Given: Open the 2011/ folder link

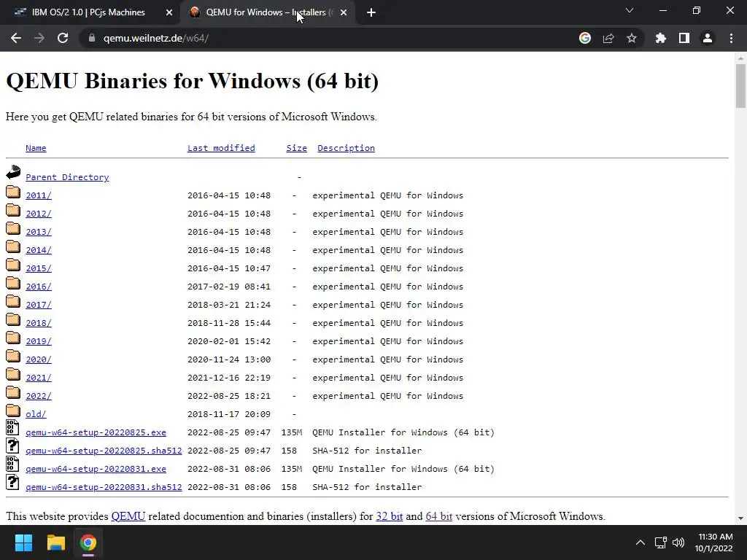Looking at the screenshot, I should click(39, 195).
